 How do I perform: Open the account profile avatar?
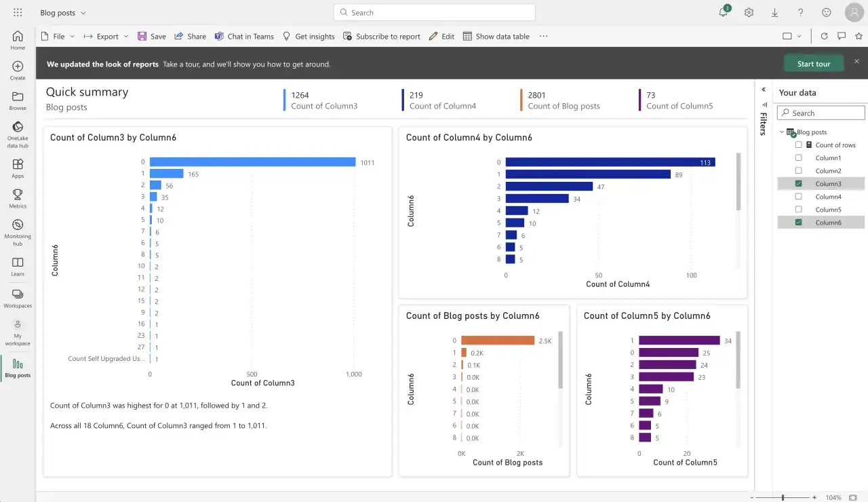pyautogui.click(x=854, y=12)
